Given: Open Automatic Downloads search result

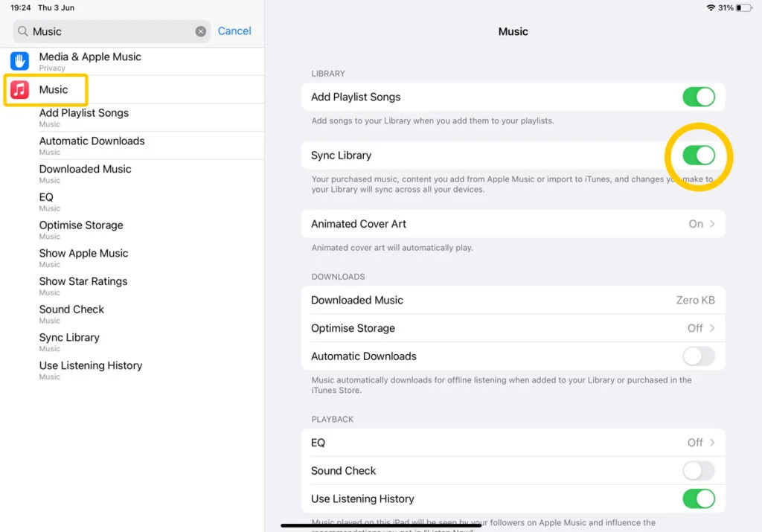Looking at the screenshot, I should (132, 146).
